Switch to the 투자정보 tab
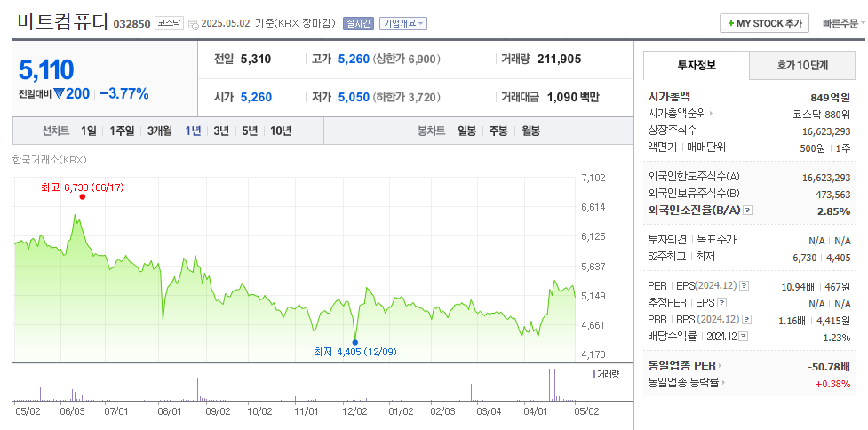The width and height of the screenshot is (868, 430). point(697,66)
